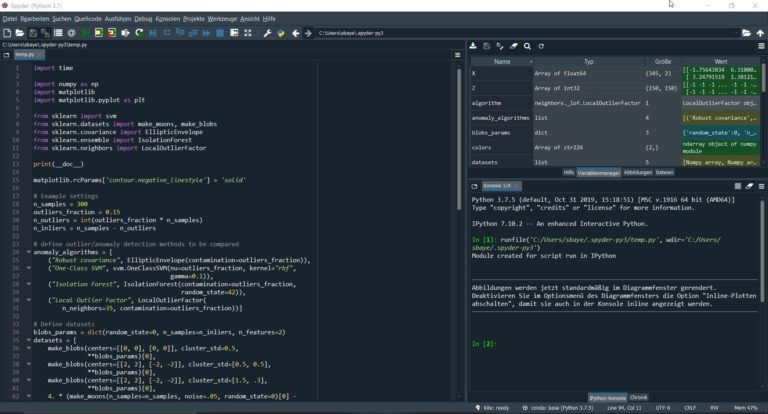Import data in the Variable manager
This screenshot has width=768, height=414.
473,46
